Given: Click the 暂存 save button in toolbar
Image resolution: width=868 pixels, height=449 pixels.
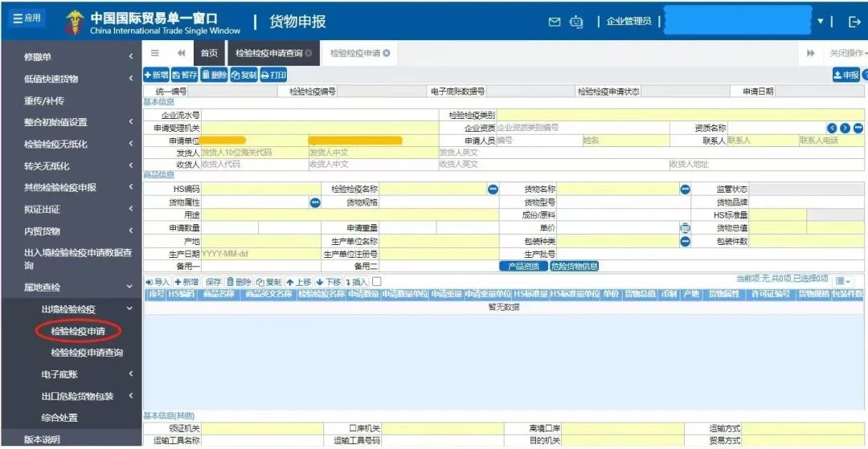Looking at the screenshot, I should click(185, 75).
